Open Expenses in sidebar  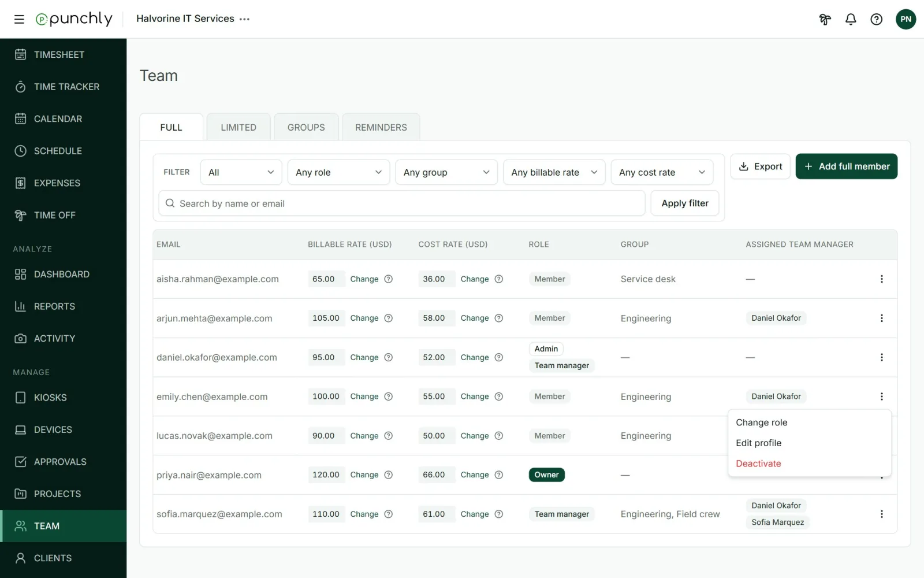(x=64, y=183)
